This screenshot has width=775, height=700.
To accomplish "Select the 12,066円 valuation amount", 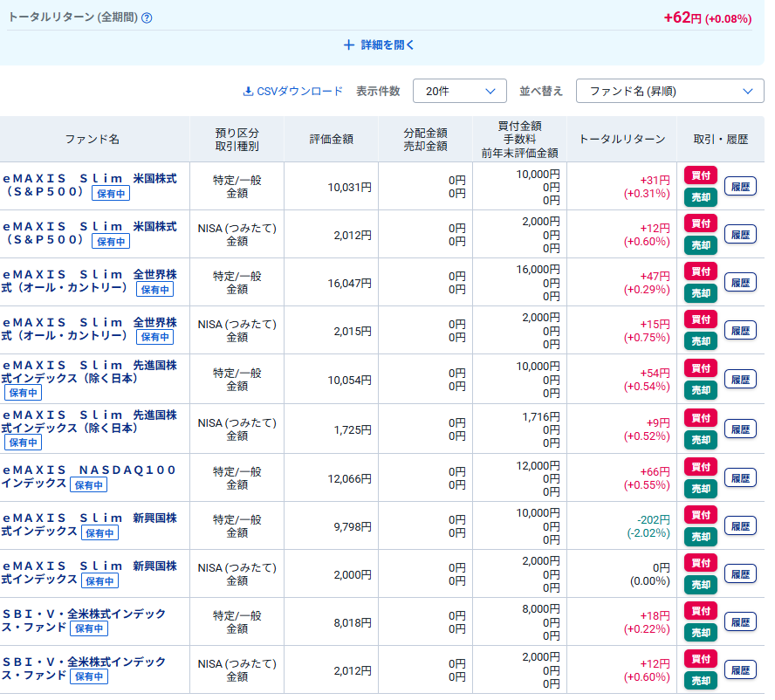I will [x=349, y=478].
